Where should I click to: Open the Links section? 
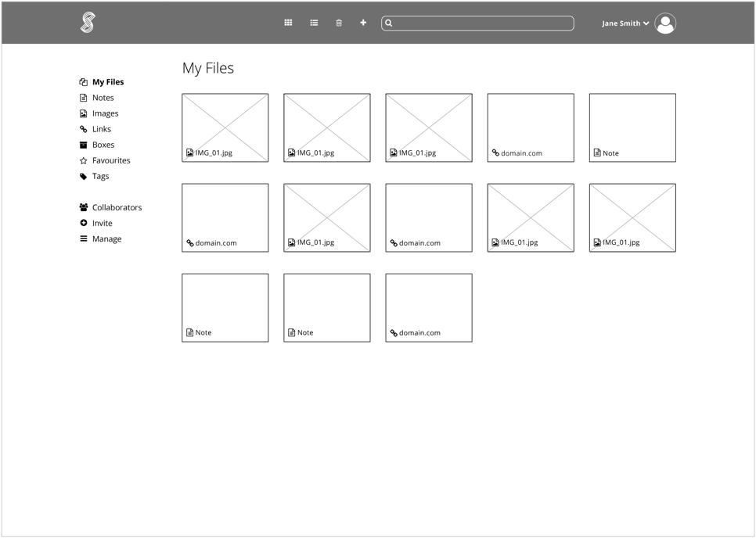coord(102,129)
